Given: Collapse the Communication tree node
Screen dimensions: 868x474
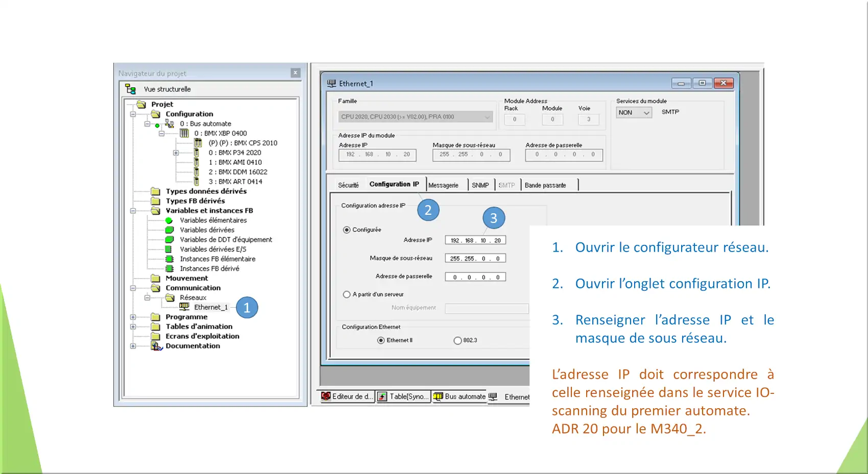Looking at the screenshot, I should [133, 288].
